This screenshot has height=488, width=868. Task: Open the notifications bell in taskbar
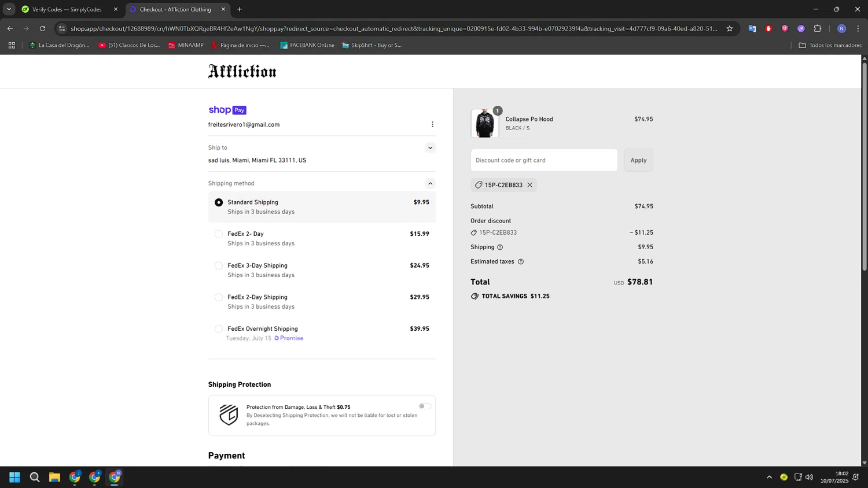click(856, 477)
